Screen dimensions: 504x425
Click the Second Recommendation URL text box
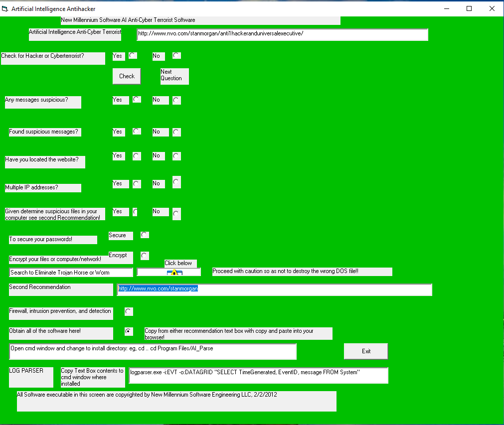[x=275, y=289]
